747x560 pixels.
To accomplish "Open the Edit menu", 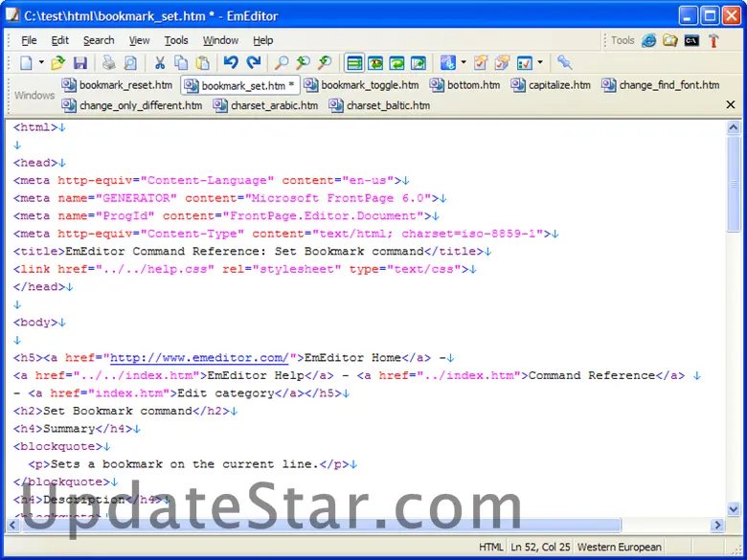I will point(60,40).
